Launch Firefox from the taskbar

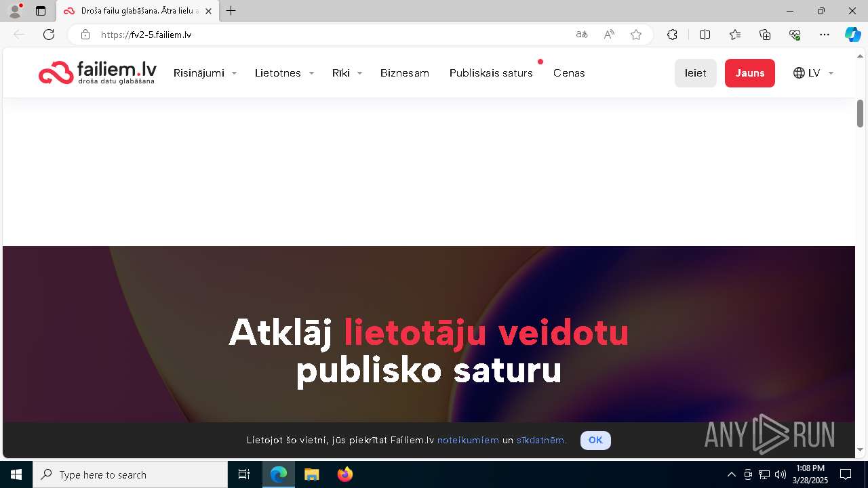click(x=345, y=474)
